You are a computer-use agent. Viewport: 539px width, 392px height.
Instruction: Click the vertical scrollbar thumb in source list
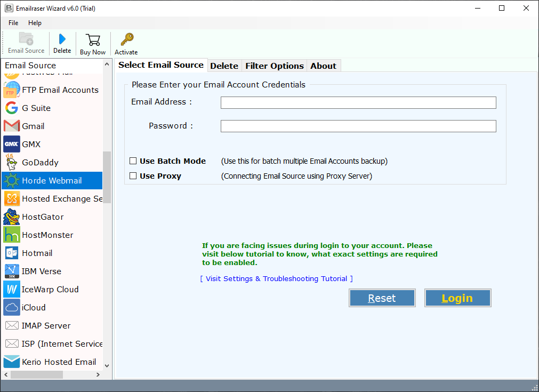click(107, 177)
